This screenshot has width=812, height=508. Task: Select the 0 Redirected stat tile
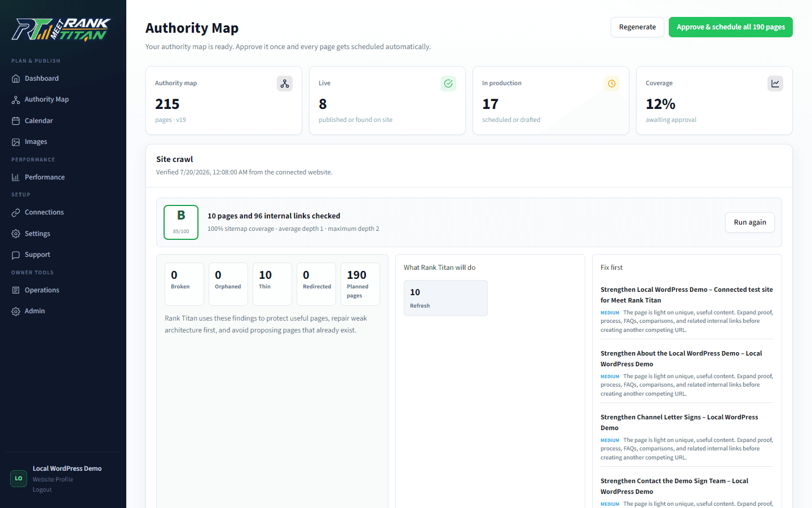point(316,284)
